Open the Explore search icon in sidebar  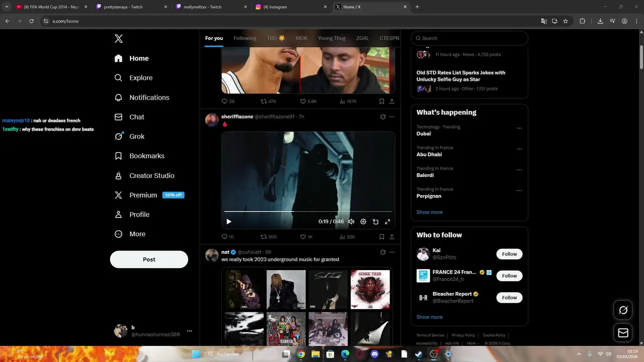point(118,78)
